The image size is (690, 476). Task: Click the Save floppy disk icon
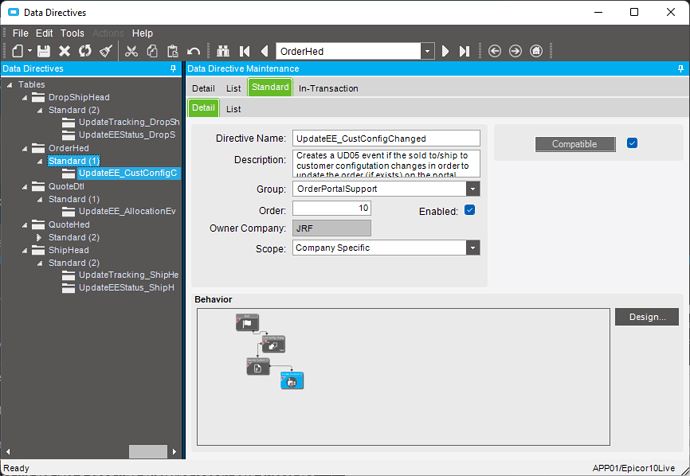pyautogui.click(x=44, y=51)
